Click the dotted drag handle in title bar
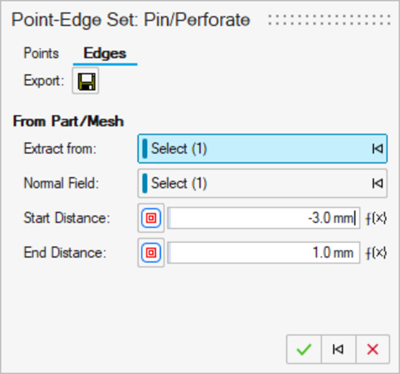The image size is (400, 374). tap(329, 20)
